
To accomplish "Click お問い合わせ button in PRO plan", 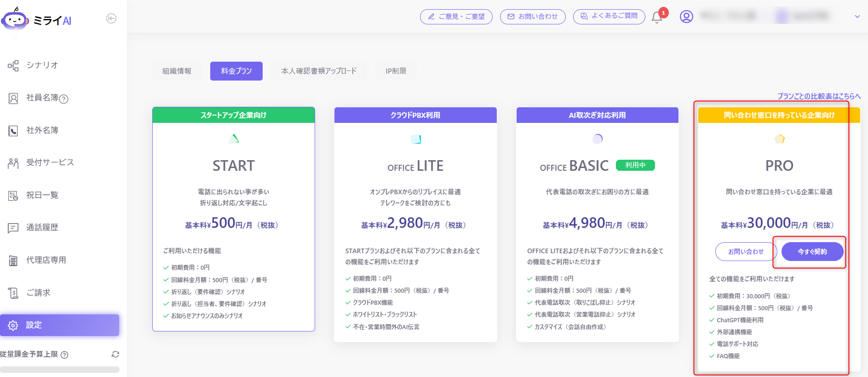I will [x=746, y=252].
